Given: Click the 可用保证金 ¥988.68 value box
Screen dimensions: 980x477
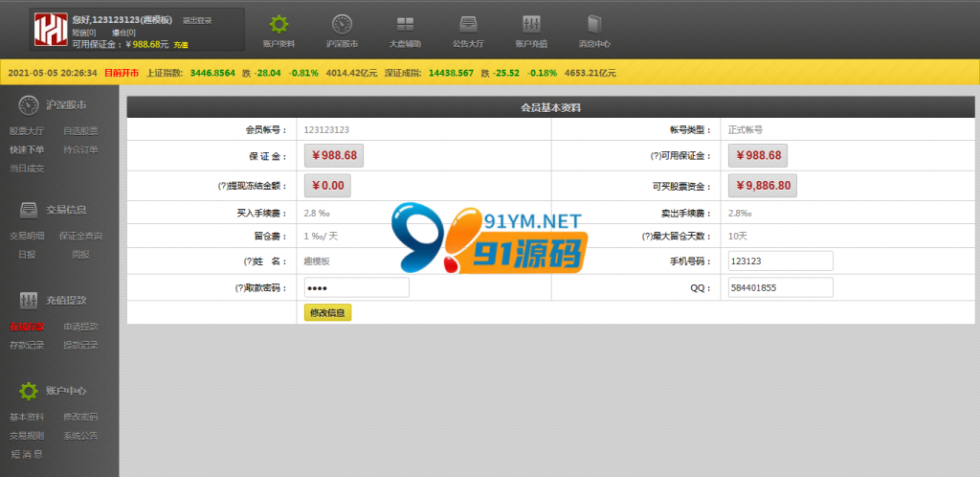Looking at the screenshot, I should pos(758,156).
